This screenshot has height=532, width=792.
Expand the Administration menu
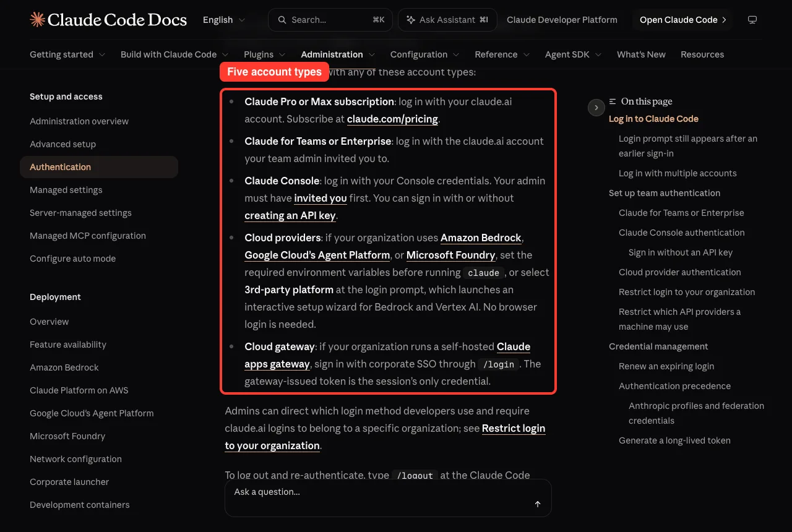tap(338, 54)
